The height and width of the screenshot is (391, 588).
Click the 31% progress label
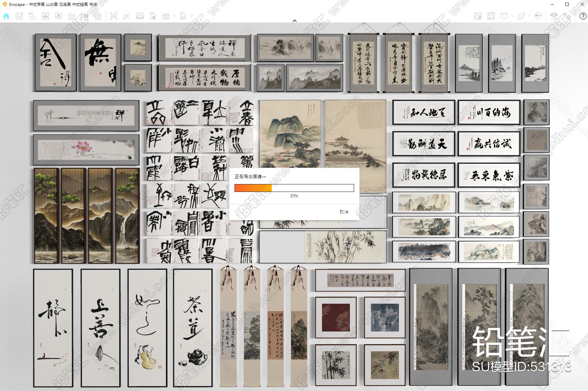tap(294, 196)
